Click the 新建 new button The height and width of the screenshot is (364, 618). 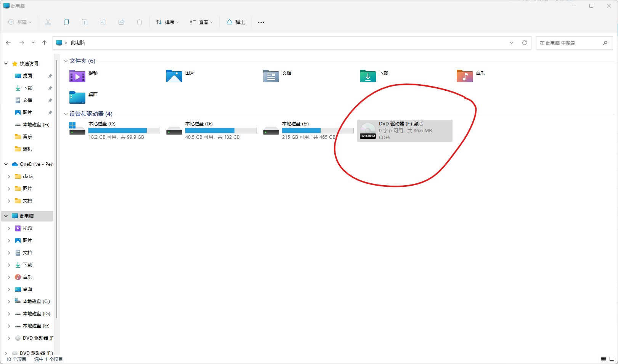20,22
